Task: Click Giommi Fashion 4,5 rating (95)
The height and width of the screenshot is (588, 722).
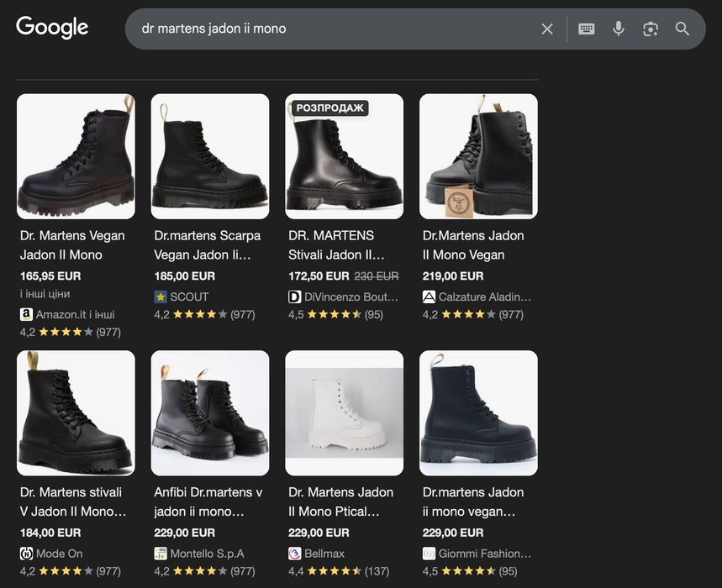Action: [x=470, y=571]
